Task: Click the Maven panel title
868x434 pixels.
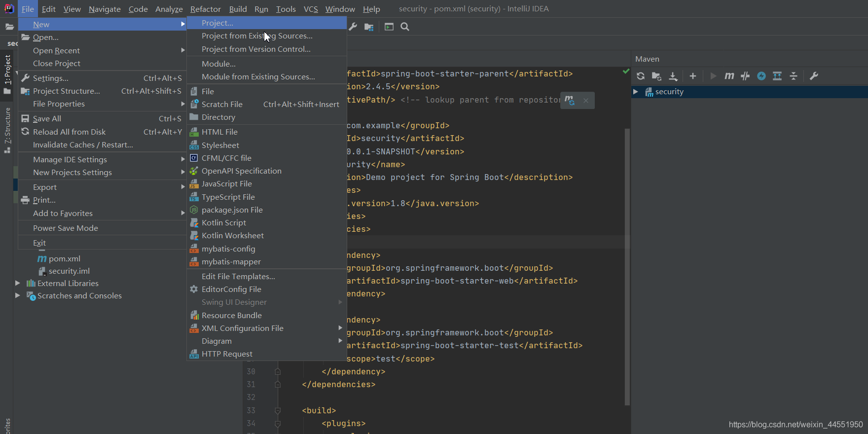Action: pos(647,59)
